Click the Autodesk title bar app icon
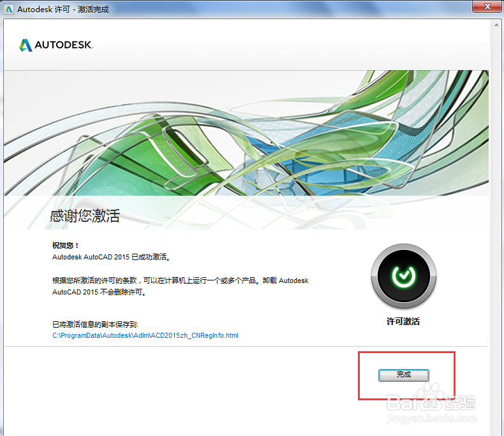The image size is (504, 436). tap(9, 10)
